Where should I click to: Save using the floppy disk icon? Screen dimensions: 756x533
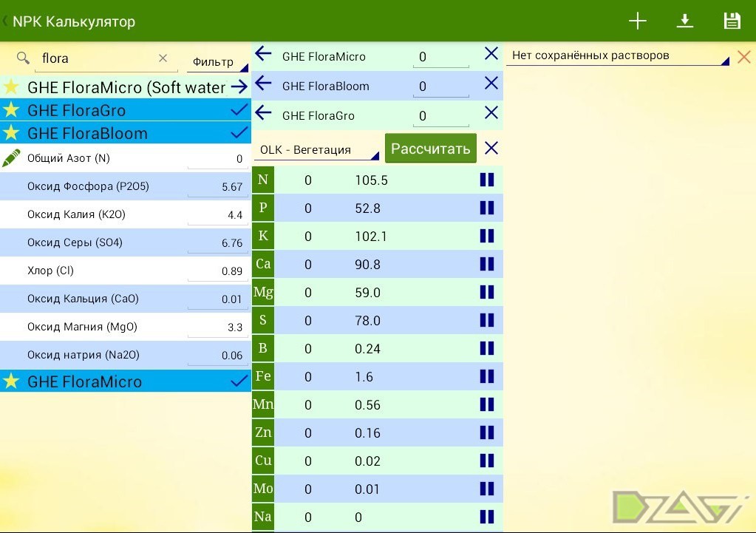732,21
